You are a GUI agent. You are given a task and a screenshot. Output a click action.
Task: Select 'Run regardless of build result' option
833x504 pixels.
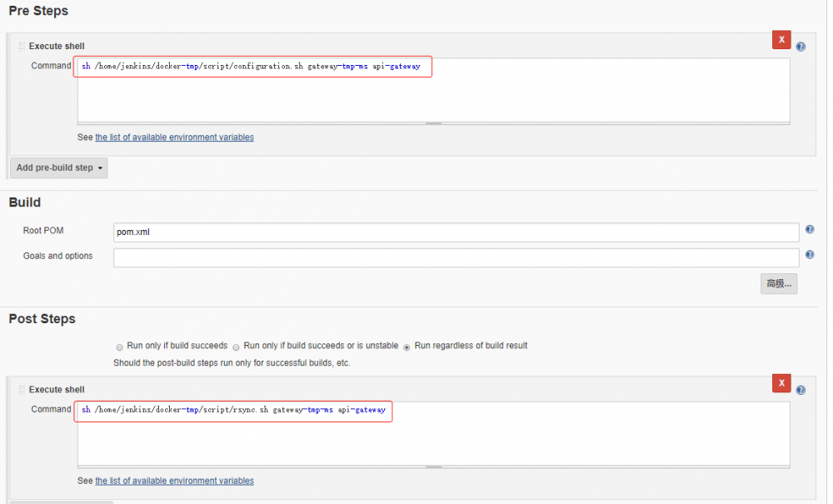coord(406,346)
